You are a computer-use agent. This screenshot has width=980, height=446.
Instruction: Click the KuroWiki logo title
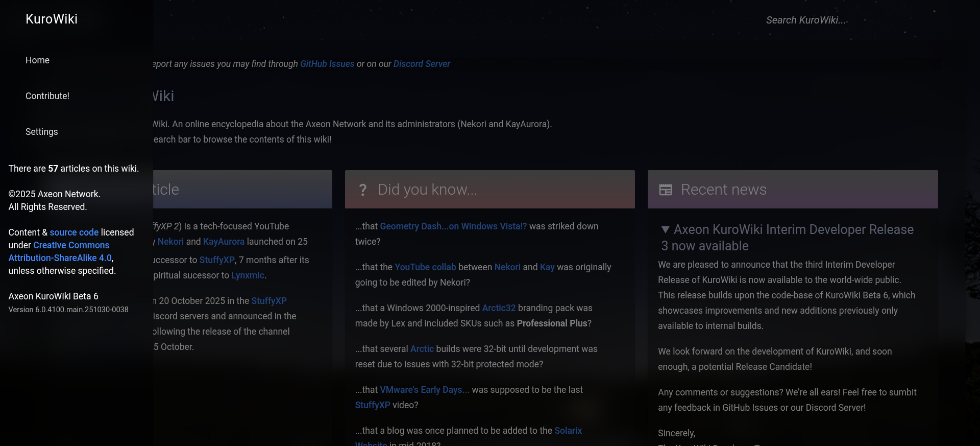tap(52, 19)
